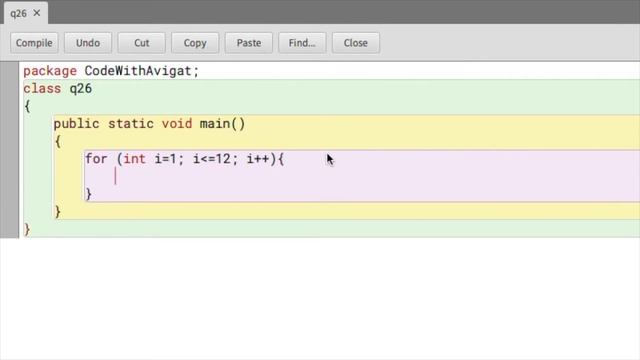Cut the selected text
The height and width of the screenshot is (360, 640).
[142, 43]
